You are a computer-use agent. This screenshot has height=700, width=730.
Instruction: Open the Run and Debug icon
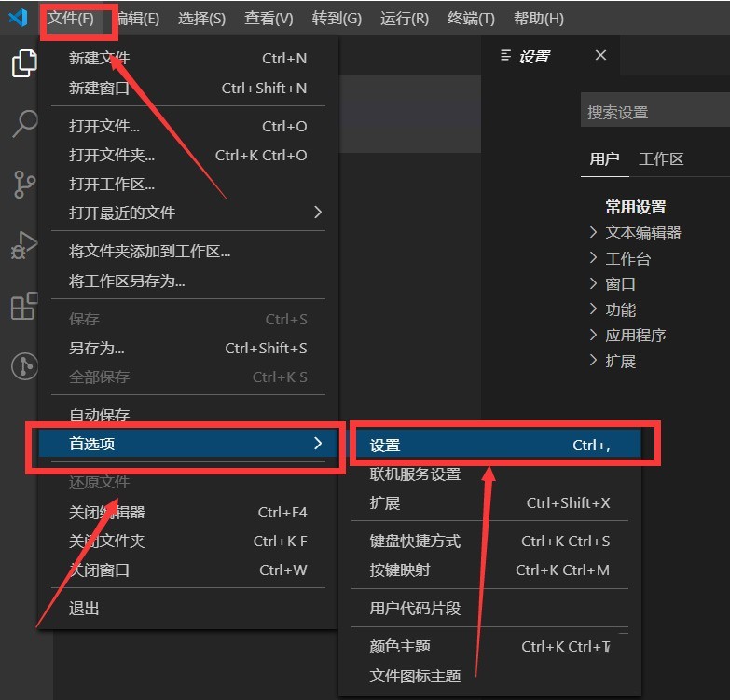[x=24, y=245]
